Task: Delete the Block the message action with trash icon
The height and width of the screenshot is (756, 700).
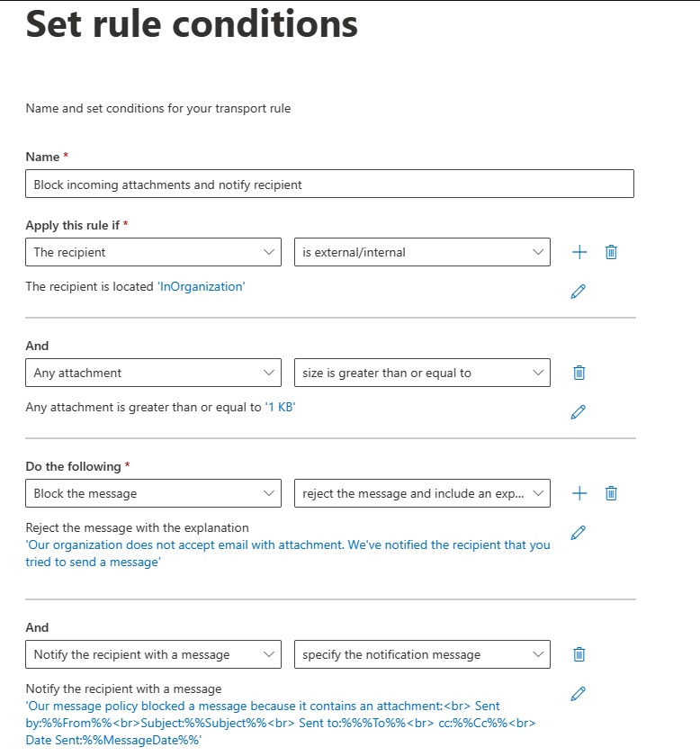Action: (x=611, y=493)
